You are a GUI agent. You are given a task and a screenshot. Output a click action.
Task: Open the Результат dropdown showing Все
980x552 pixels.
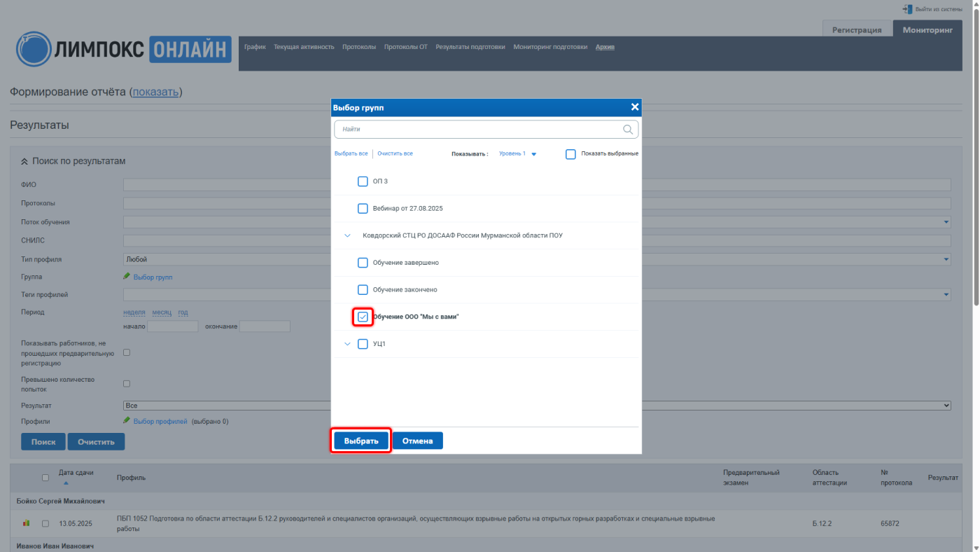[537, 406]
